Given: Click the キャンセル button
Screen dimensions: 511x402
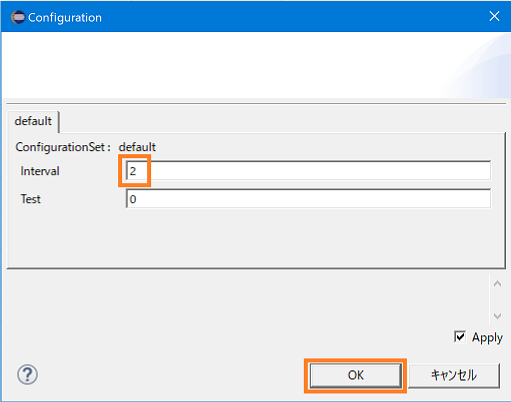Looking at the screenshot, I should coord(454,375).
